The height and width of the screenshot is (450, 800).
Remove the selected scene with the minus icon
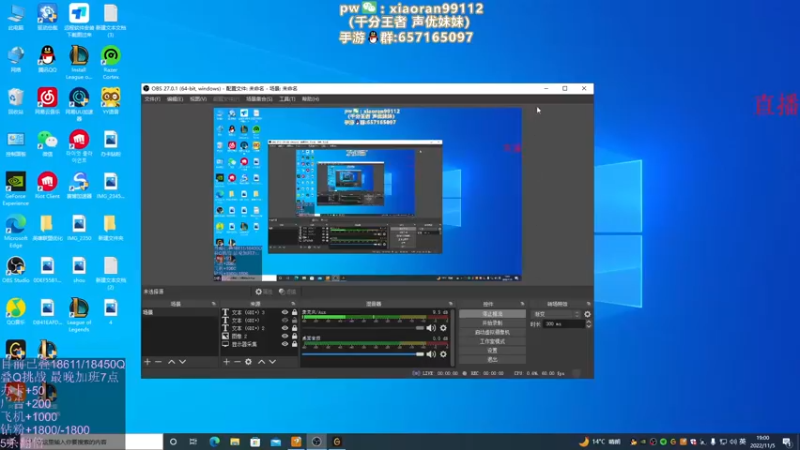pos(158,362)
